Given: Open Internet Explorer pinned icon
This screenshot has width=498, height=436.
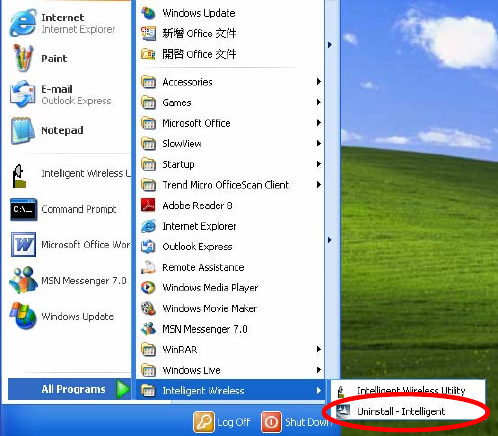Looking at the screenshot, I should [x=23, y=23].
